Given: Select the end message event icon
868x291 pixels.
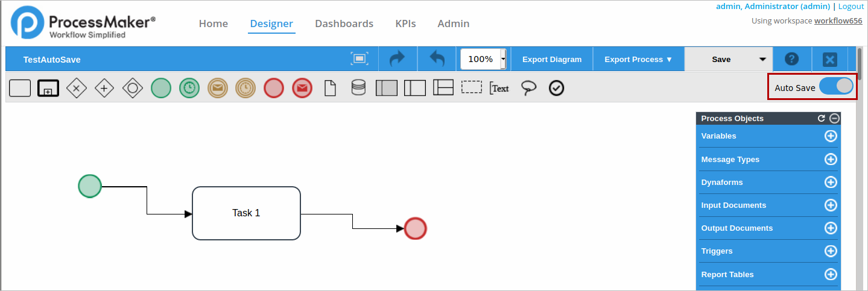Looking at the screenshot, I should pos(302,88).
